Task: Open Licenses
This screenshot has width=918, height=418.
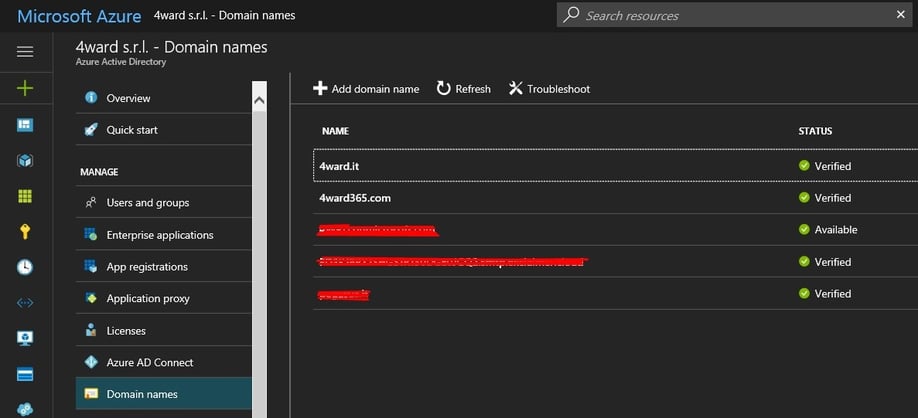Action: [164, 330]
